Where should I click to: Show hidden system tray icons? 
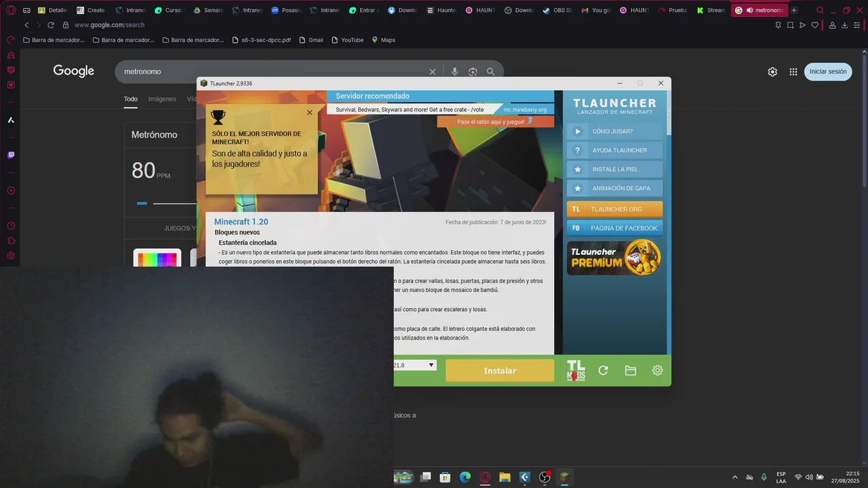[734, 477]
